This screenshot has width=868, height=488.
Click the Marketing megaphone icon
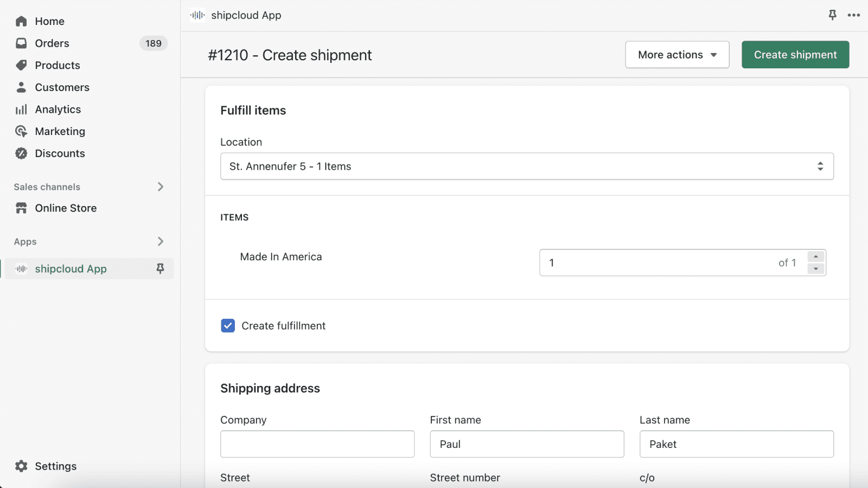[x=21, y=131]
